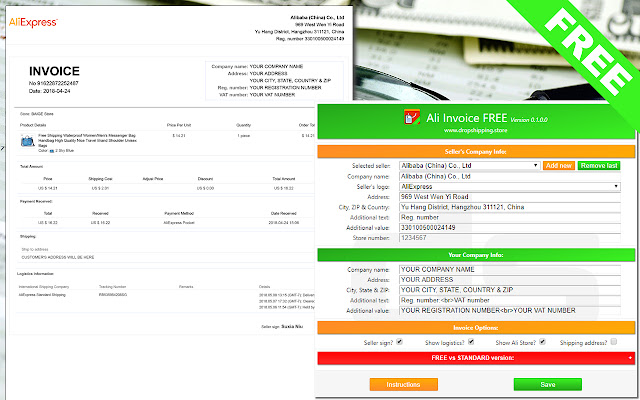Expand the FREE vs STANDARD version section
Image resolution: width=640 pixels, height=400 pixels.
tap(476, 358)
